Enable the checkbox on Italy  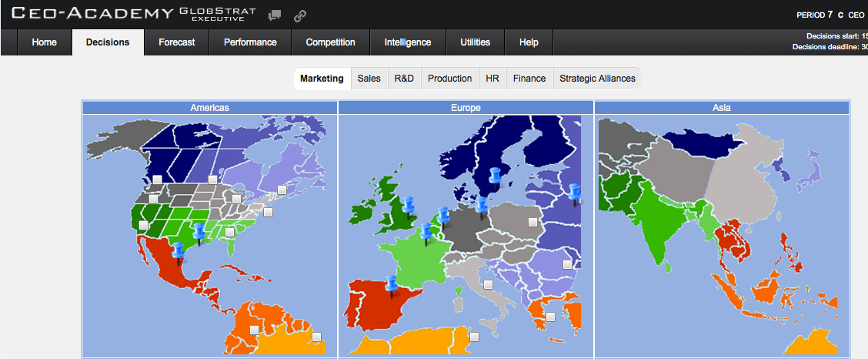487,284
